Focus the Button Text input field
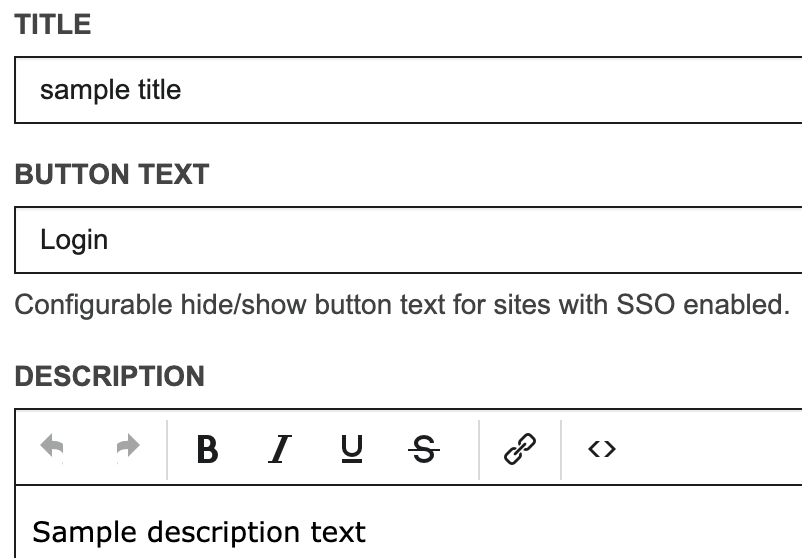802x558 pixels. [400, 240]
